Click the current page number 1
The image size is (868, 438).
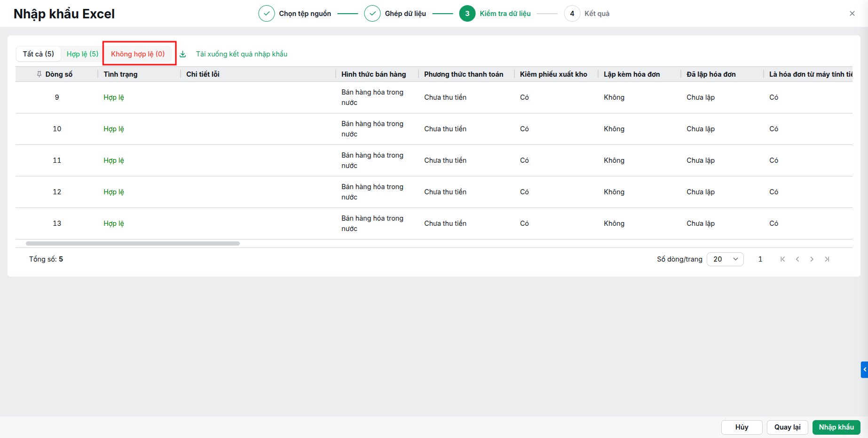(760, 259)
